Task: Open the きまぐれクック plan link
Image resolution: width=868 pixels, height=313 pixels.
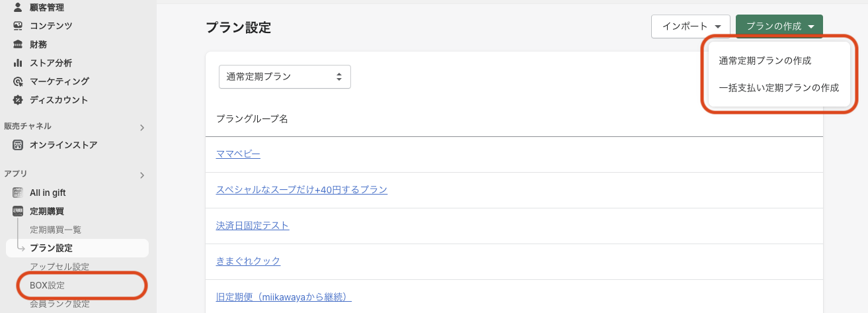Action: (x=248, y=261)
